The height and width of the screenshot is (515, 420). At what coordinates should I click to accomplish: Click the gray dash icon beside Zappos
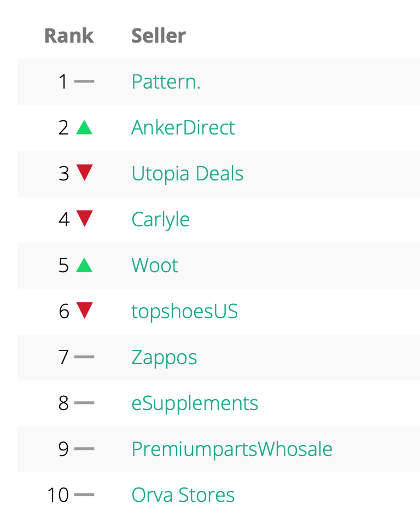(x=84, y=358)
